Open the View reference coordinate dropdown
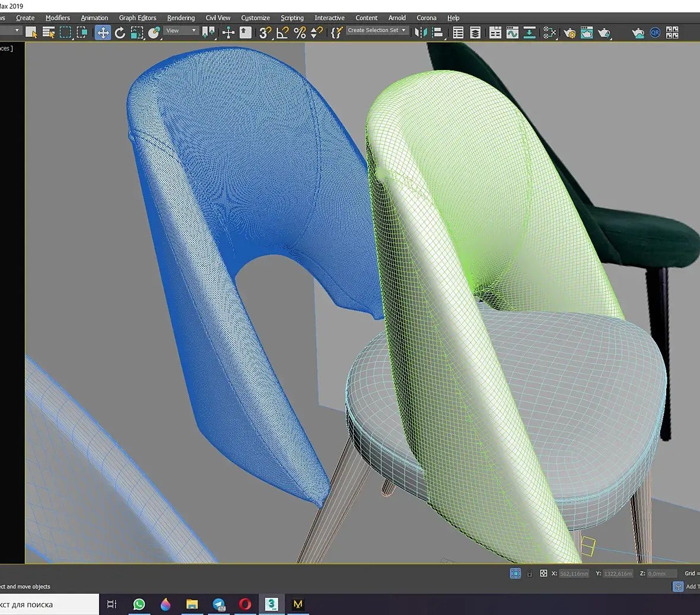This screenshot has width=700, height=615. click(181, 31)
